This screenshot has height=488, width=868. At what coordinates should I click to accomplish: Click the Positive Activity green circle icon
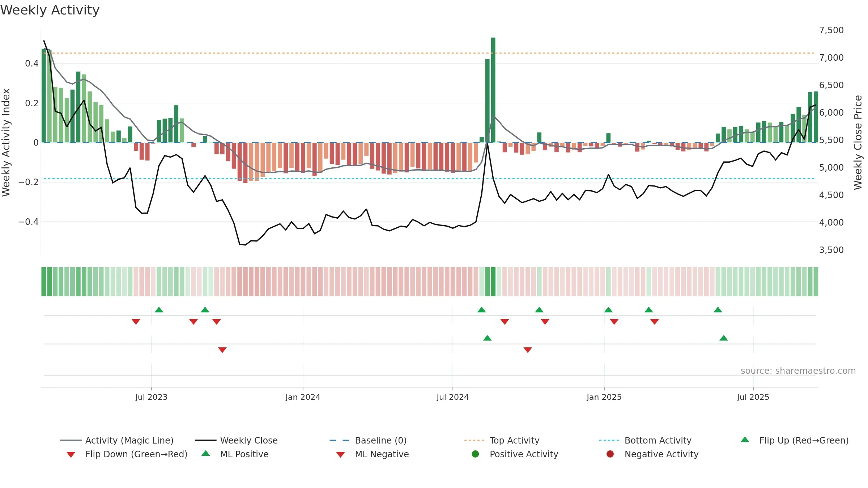[476, 454]
